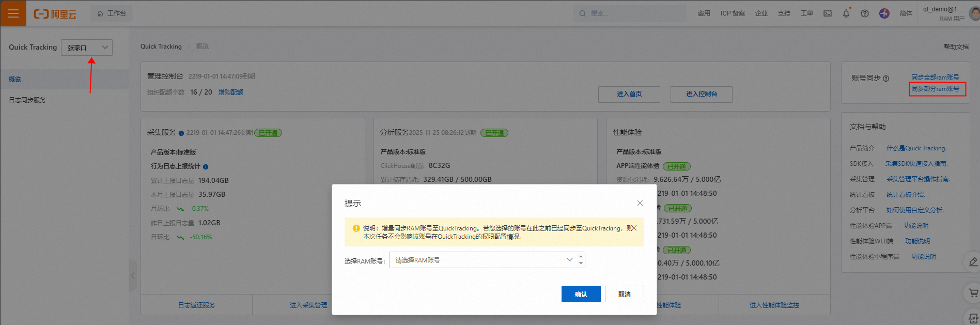Viewport: 980px width, 325px height.
Task: Open Cloud Shell terminal icon
Action: (x=828, y=13)
